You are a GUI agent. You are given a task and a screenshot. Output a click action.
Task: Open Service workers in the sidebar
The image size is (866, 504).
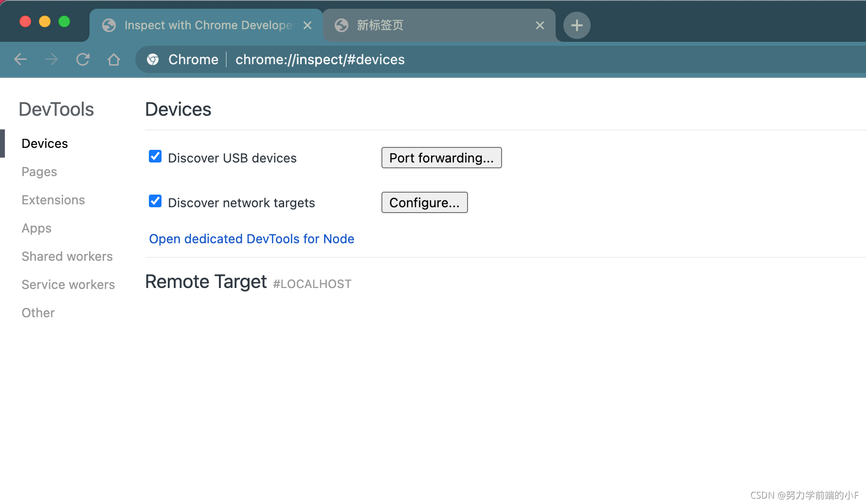[68, 285]
